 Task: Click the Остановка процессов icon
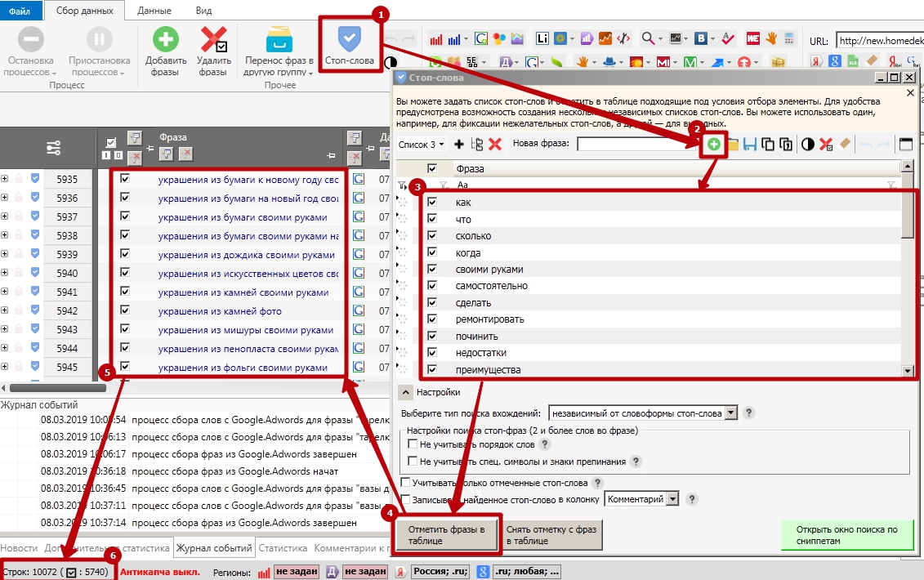click(31, 40)
